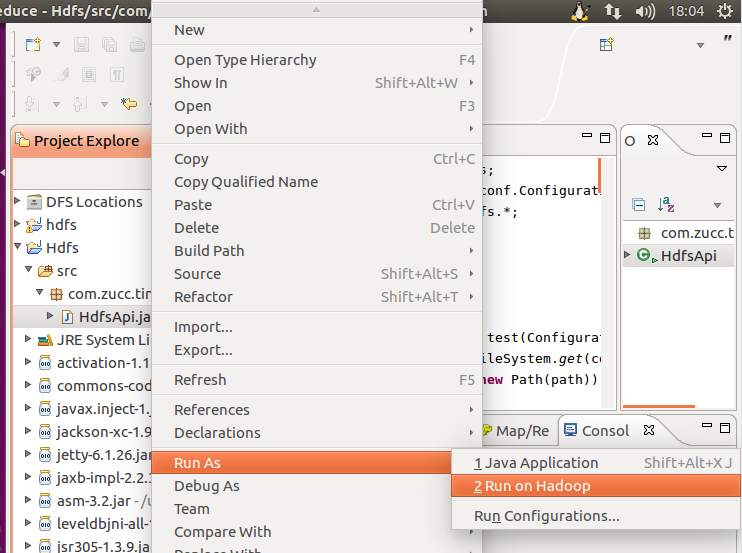Click the Save All toolbar icon
Screen dimensions: 742x553
(109, 44)
